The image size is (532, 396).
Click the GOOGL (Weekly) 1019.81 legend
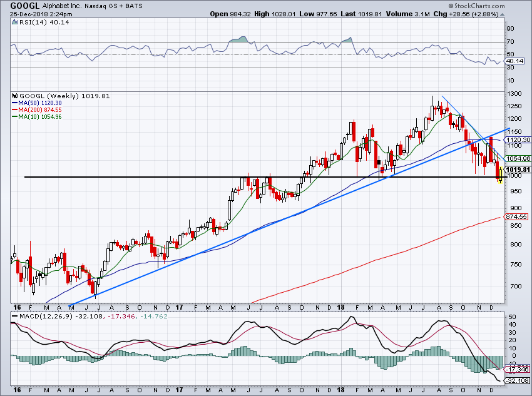[65, 96]
